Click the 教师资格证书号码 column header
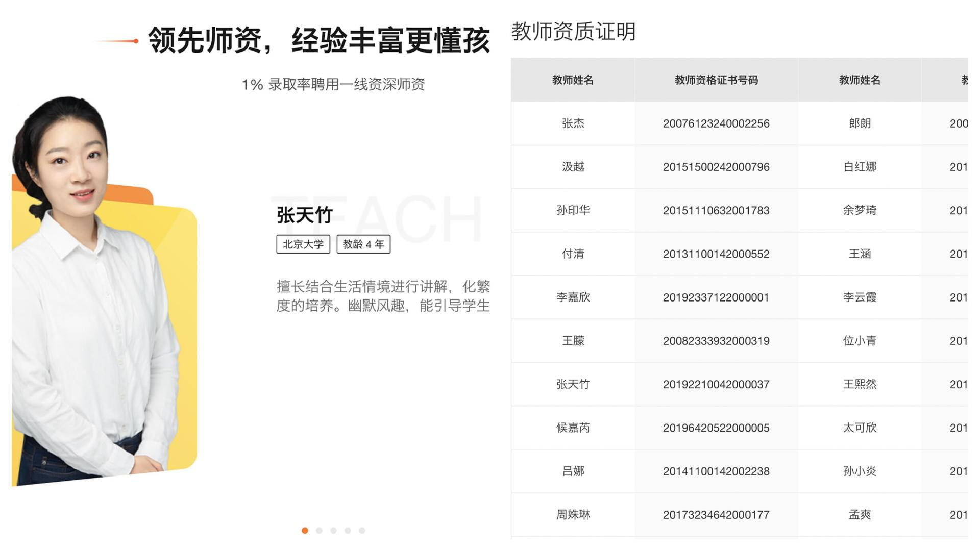The width and height of the screenshot is (980, 551). [717, 80]
